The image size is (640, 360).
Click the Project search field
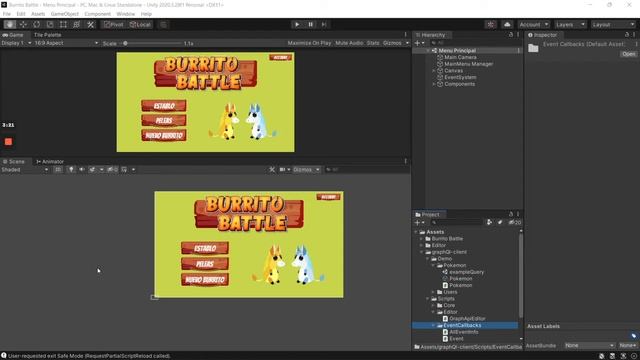(x=457, y=222)
